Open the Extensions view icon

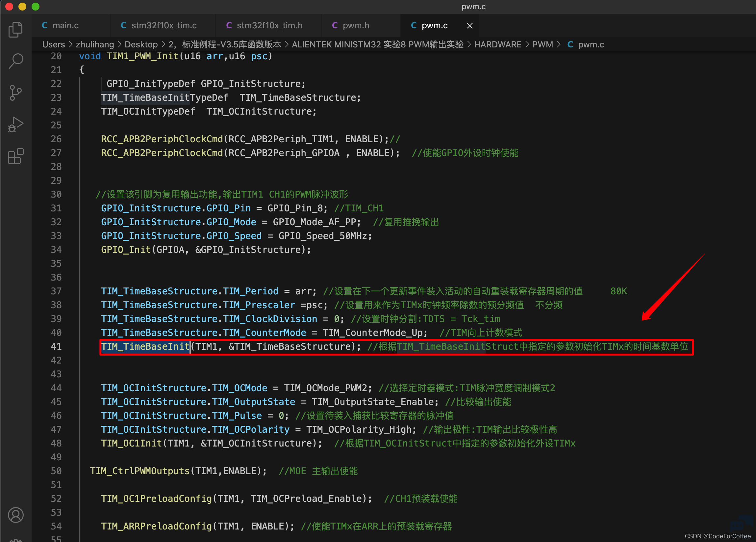coord(16,156)
